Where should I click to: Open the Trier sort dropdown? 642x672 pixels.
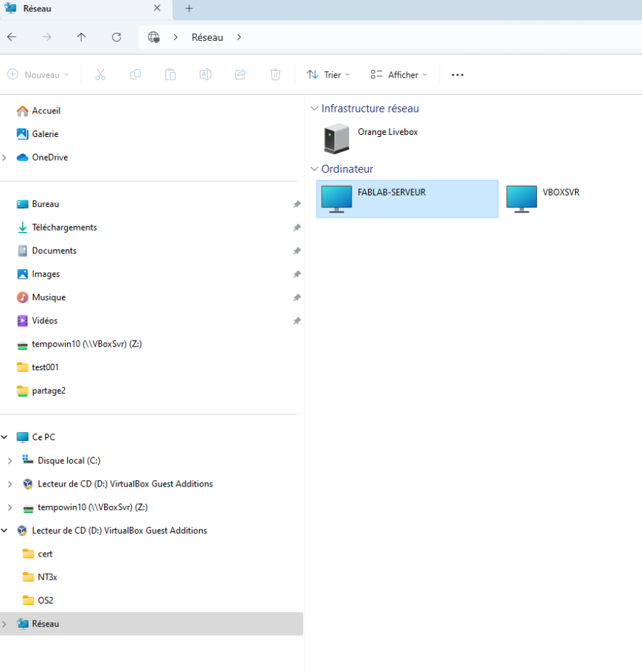[x=328, y=75]
